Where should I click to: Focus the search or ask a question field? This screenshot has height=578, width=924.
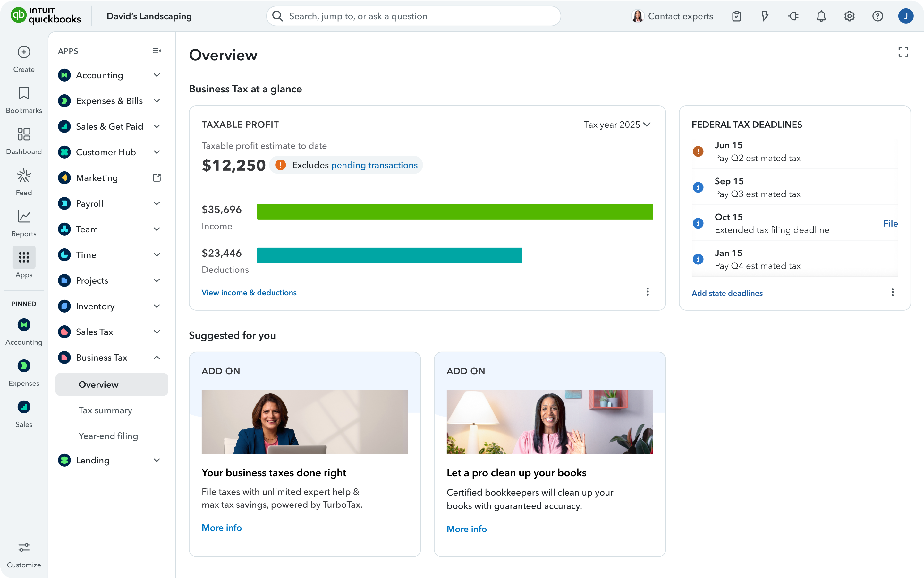click(x=413, y=16)
